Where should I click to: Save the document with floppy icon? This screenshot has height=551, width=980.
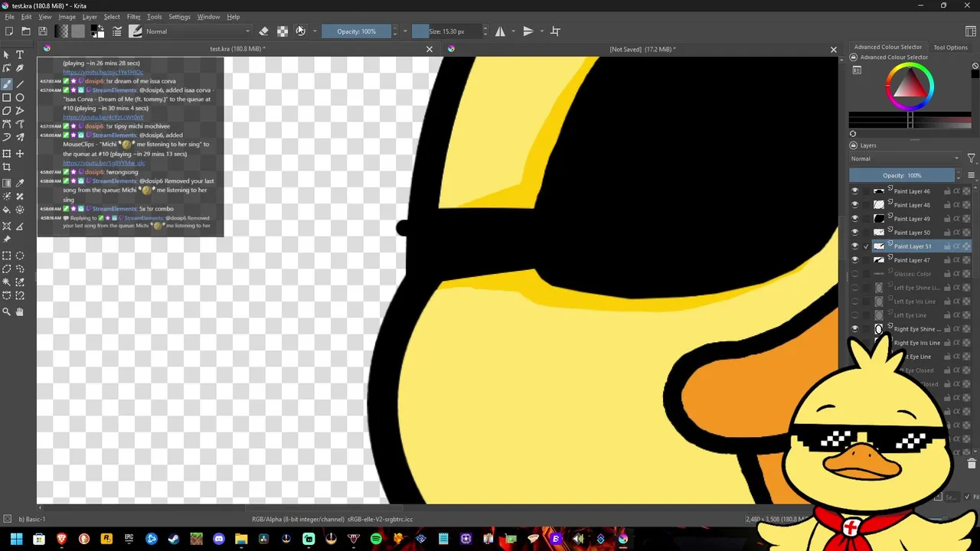pyautogui.click(x=43, y=31)
